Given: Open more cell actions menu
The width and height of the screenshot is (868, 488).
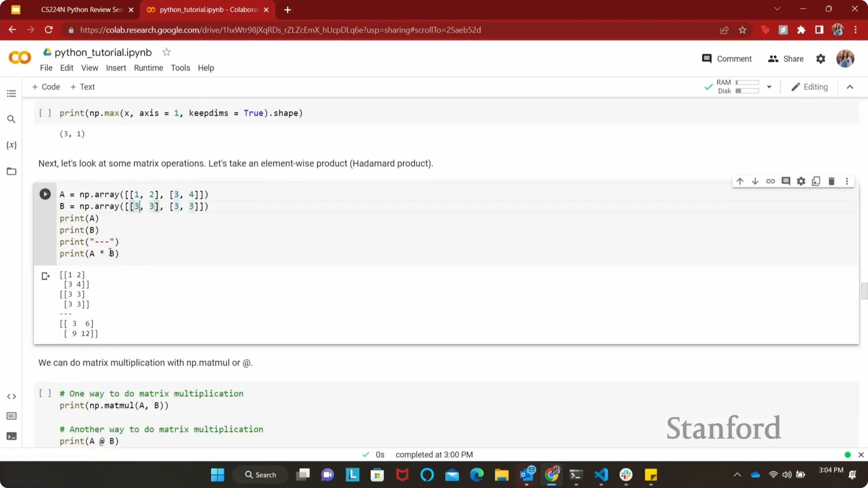Looking at the screenshot, I should tap(847, 181).
